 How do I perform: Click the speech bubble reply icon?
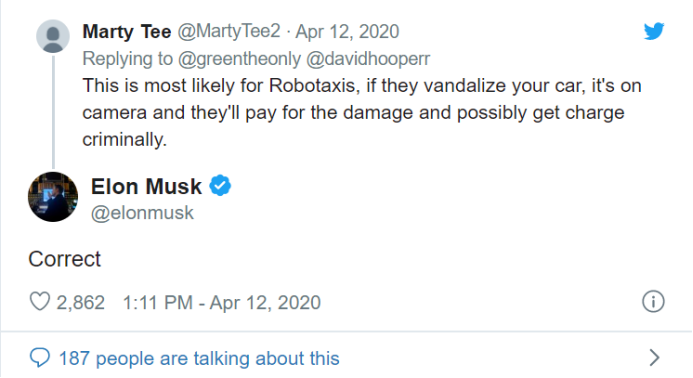tap(40, 357)
